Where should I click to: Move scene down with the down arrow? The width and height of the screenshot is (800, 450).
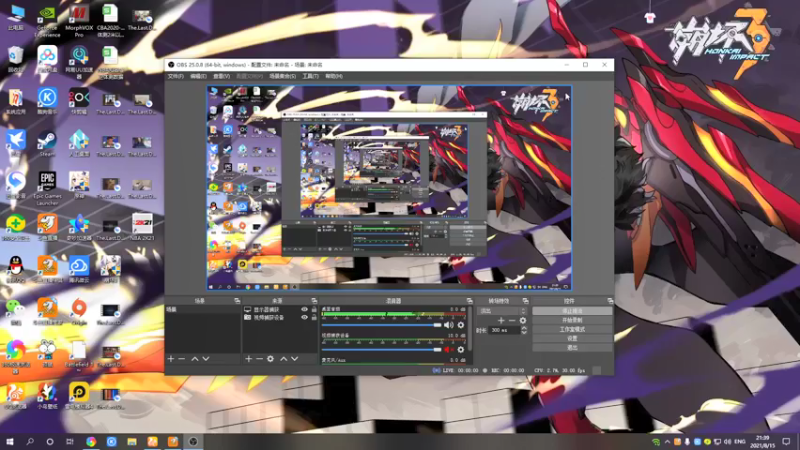click(206, 359)
